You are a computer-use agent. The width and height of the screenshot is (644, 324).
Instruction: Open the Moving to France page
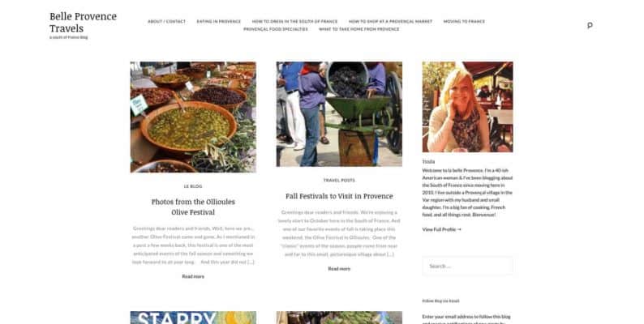click(464, 21)
